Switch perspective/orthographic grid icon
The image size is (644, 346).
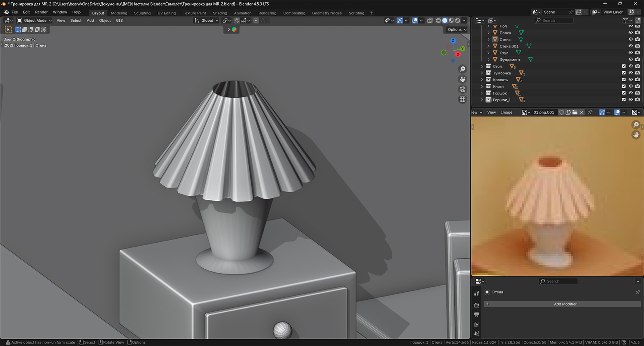[x=462, y=99]
